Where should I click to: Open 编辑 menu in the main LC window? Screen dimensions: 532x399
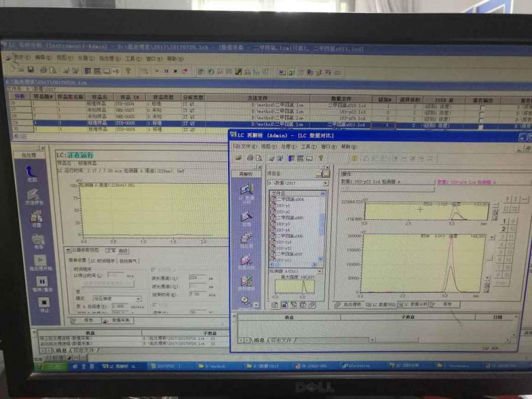tap(43, 58)
